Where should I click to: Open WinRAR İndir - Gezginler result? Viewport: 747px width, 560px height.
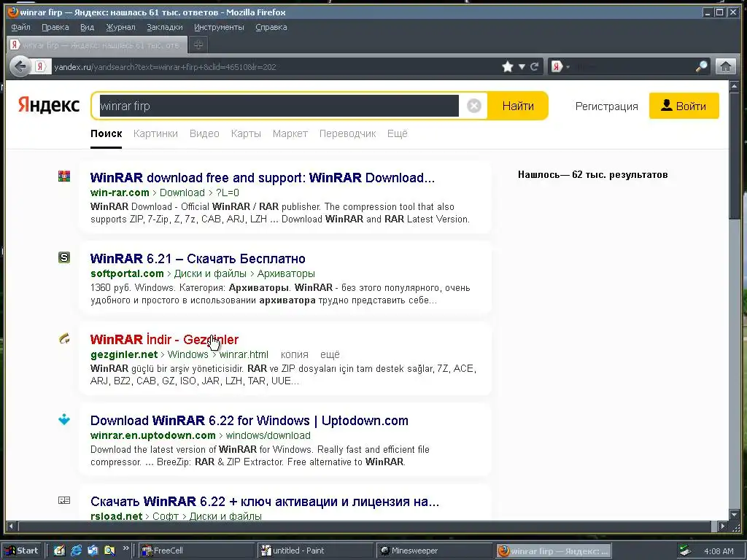tap(164, 340)
